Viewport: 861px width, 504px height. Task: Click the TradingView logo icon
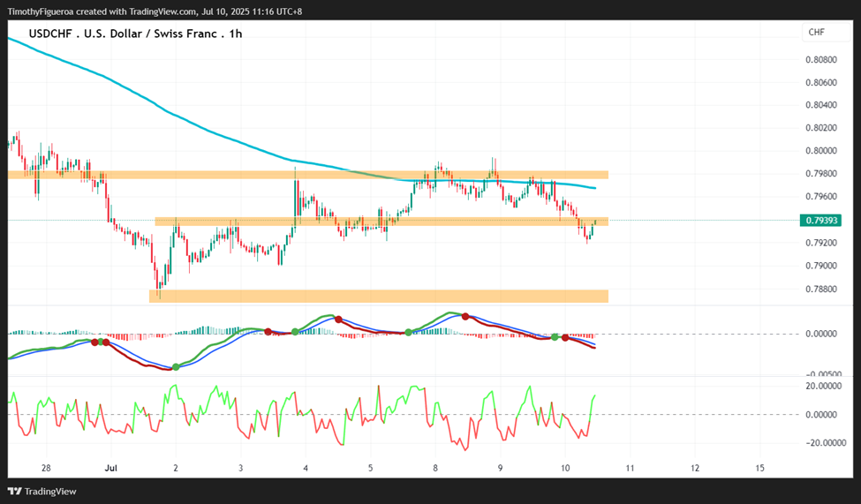point(15,492)
